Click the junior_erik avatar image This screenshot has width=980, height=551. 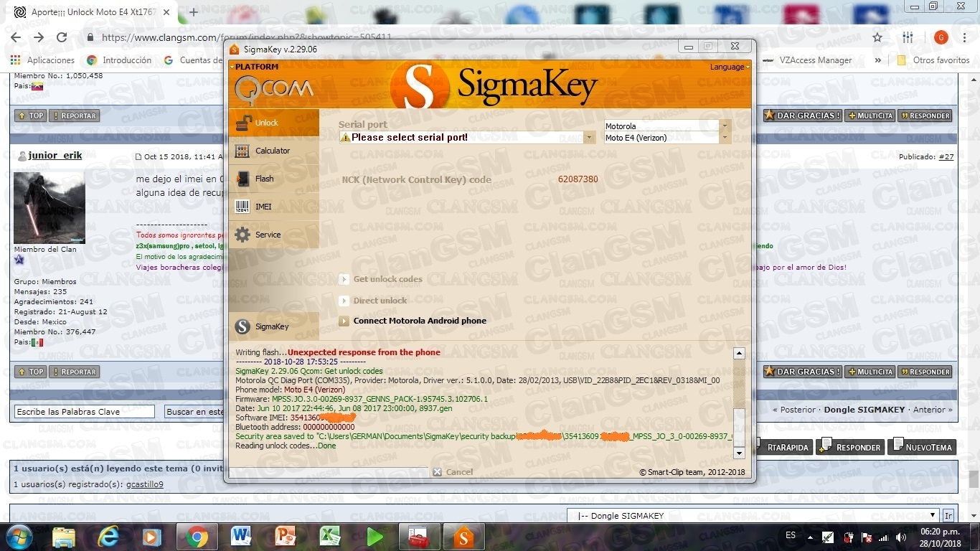tap(50, 207)
